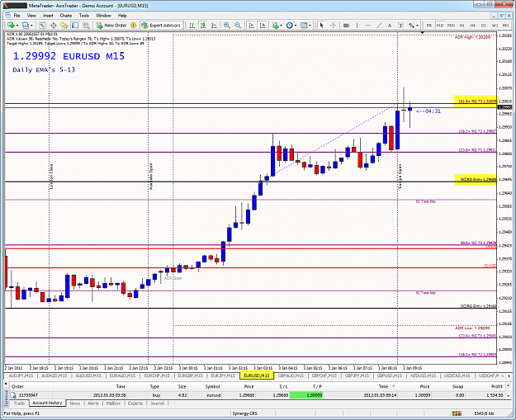516x420 pixels.
Task: Select order 11735947 history row
Action: [258, 395]
